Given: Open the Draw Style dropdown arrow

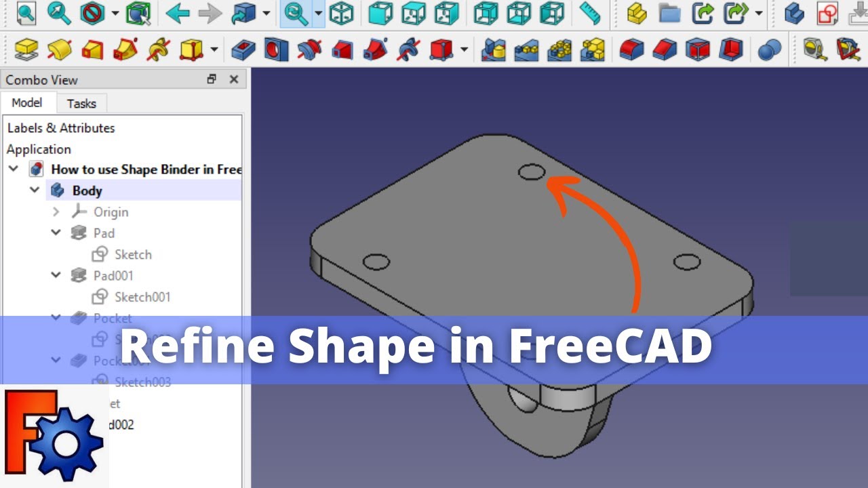Looking at the screenshot, I should (x=115, y=14).
